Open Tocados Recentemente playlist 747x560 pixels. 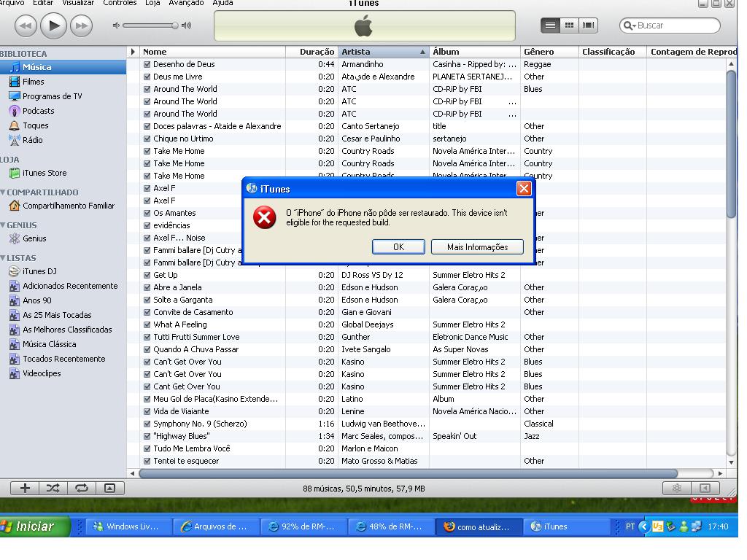coord(63,359)
